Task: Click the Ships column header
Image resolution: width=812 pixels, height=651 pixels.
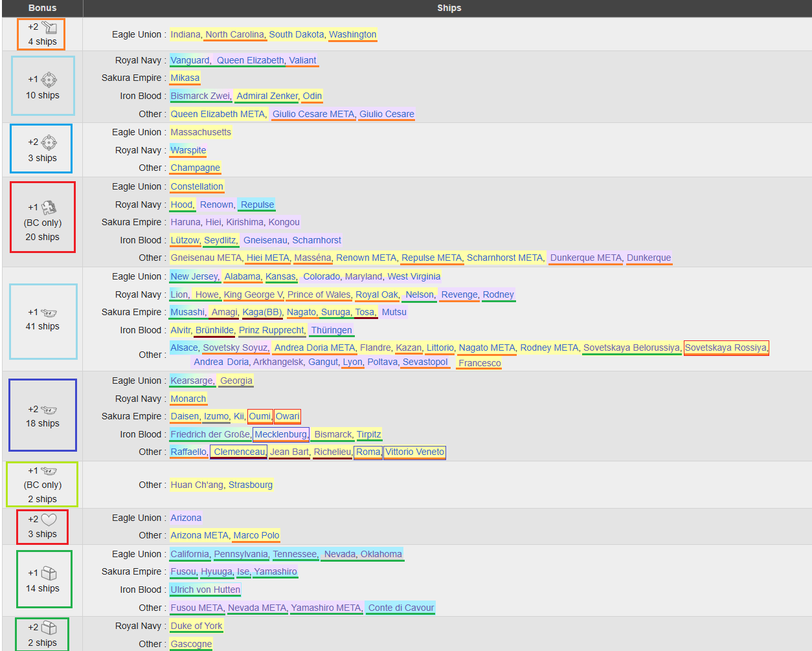Action: pos(449,8)
